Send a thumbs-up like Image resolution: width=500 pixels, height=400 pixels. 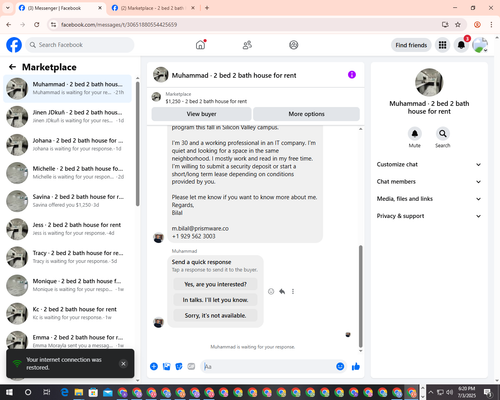356,367
